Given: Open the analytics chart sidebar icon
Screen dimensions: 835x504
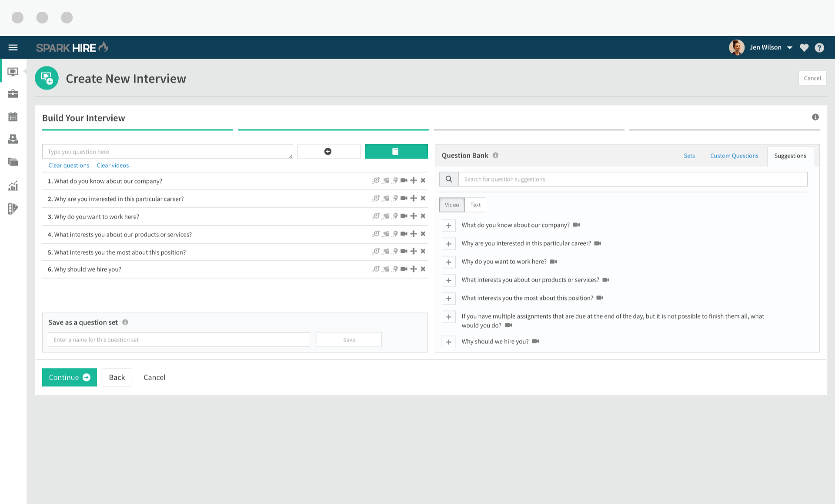Looking at the screenshot, I should coord(13,186).
